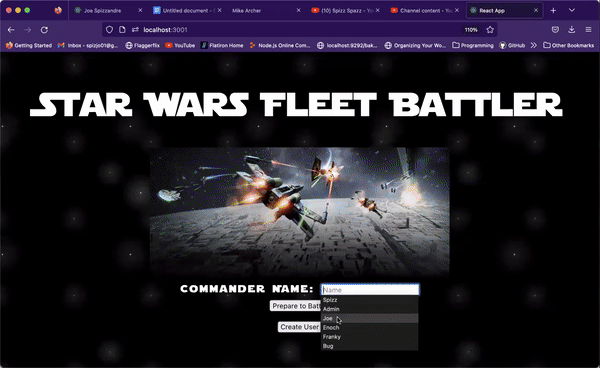Viewport: 600px width, 368px height.
Task: Go back to the previous page
Action: 11,30
